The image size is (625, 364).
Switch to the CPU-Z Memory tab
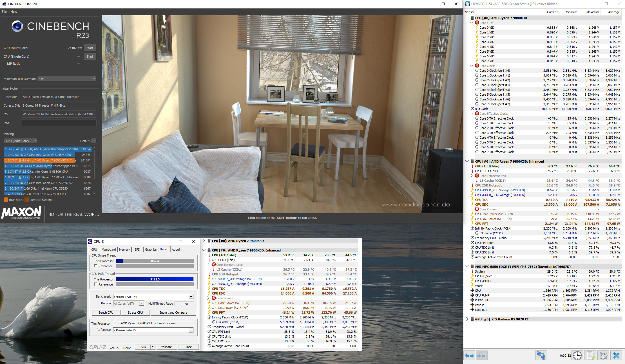tap(124, 249)
